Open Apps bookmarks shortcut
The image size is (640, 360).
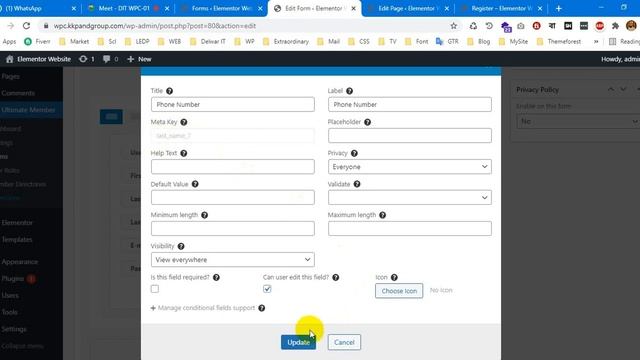pos(9,41)
